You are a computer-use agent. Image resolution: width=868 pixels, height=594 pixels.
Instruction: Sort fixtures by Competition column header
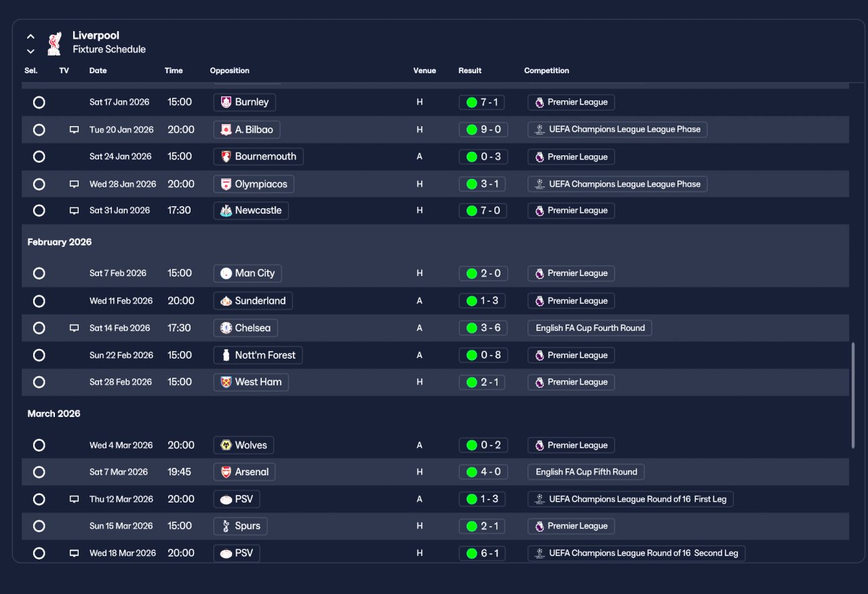[547, 71]
